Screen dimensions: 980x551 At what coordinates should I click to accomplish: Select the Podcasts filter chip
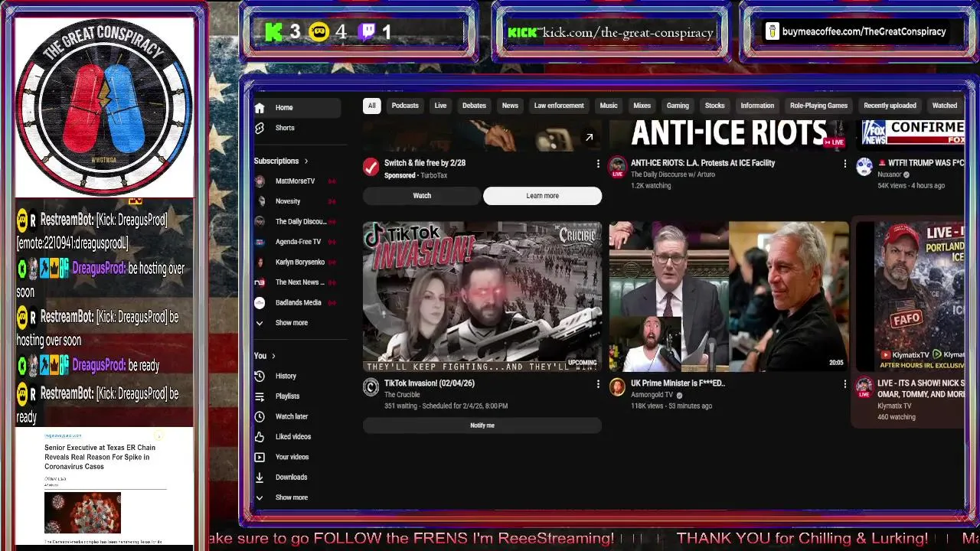tap(405, 106)
